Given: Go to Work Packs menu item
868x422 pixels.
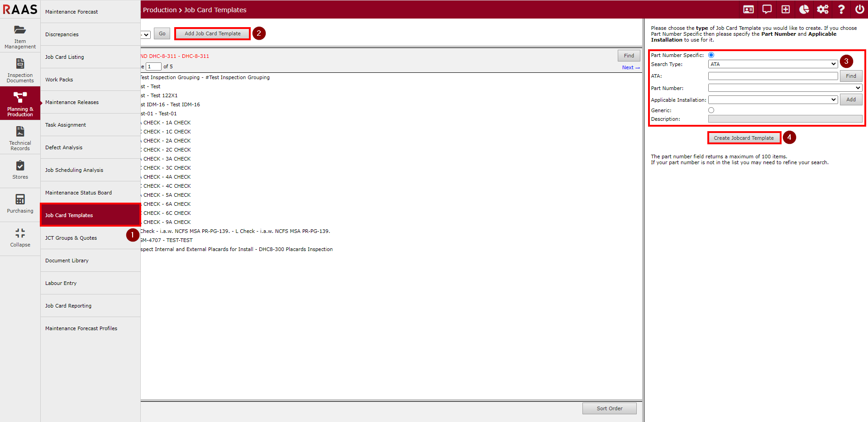Looking at the screenshot, I should tap(59, 80).
